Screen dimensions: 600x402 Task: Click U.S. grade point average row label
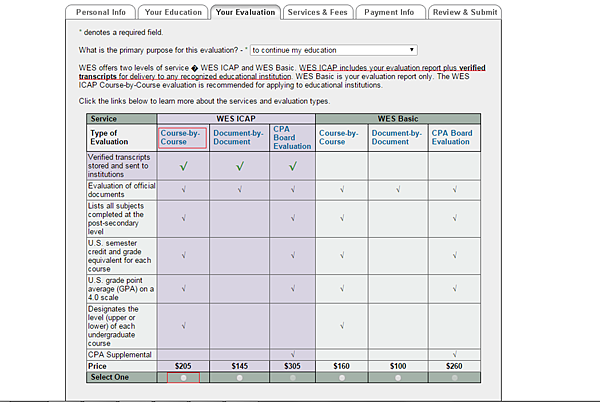click(x=122, y=289)
